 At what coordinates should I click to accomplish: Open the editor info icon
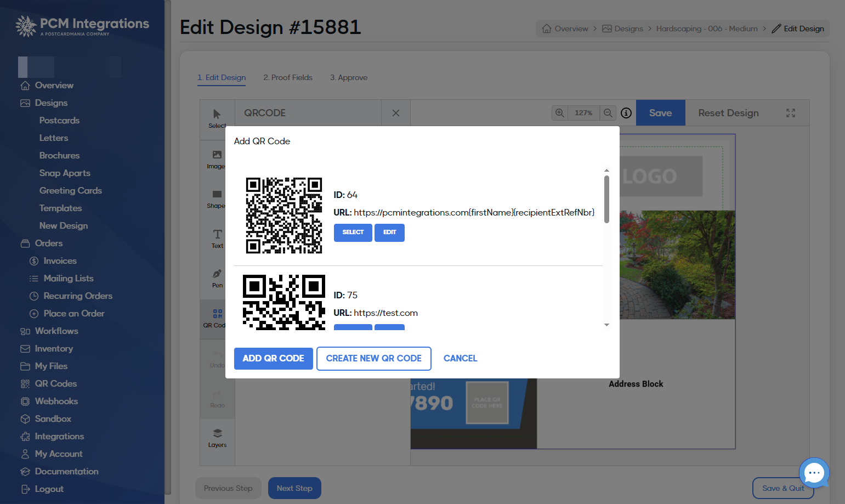(626, 113)
